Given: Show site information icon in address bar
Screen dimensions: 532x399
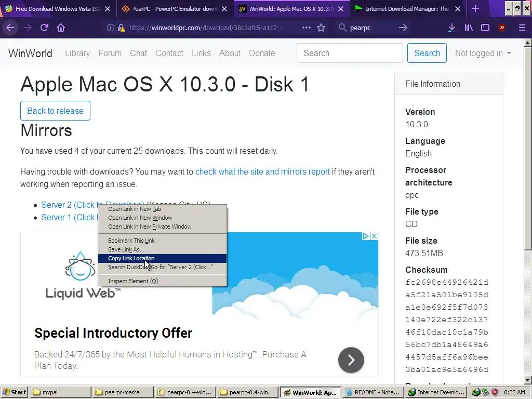Looking at the screenshot, I should [x=110, y=28].
